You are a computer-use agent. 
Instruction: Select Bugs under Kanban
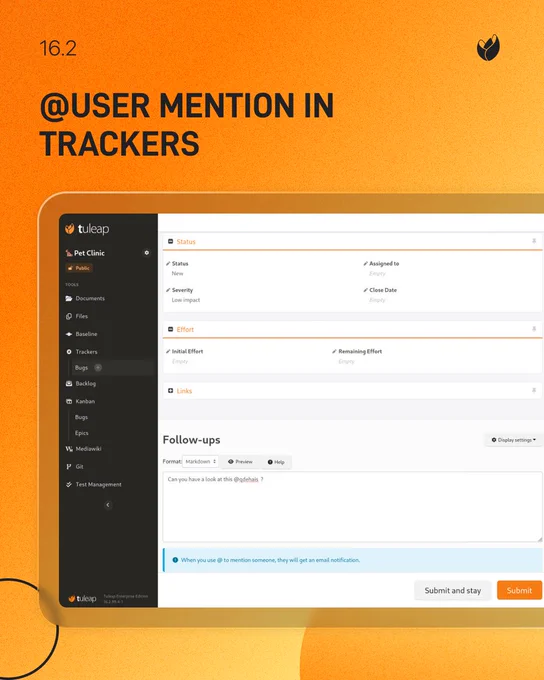pos(81,417)
